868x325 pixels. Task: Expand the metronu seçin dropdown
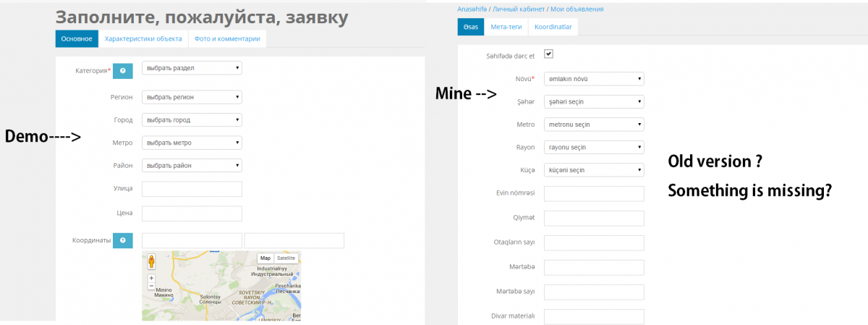(x=594, y=124)
